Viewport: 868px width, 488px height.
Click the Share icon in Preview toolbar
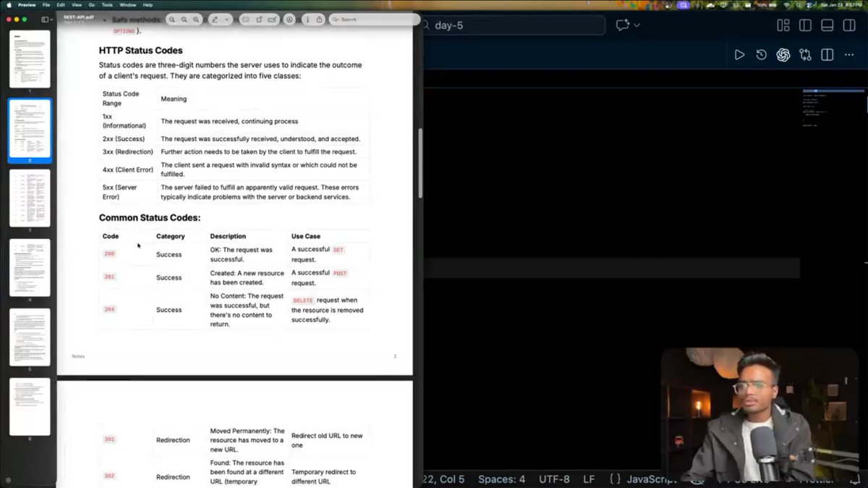click(319, 20)
